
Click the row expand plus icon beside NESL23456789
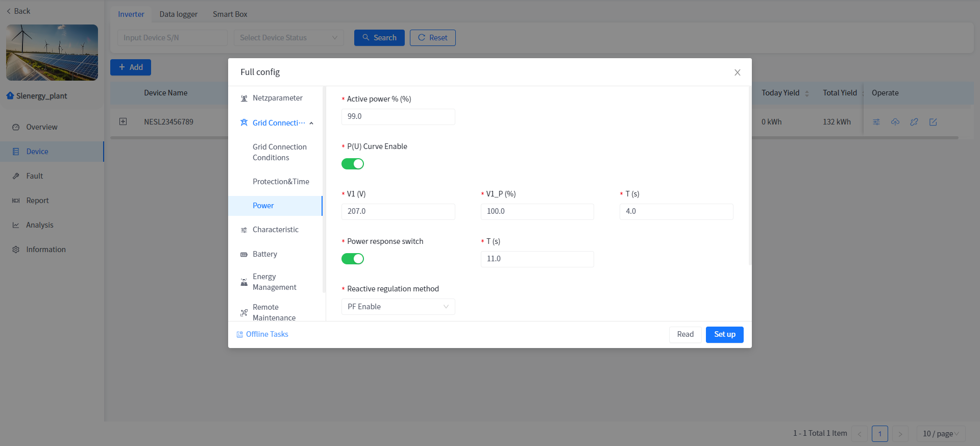pyautogui.click(x=123, y=121)
